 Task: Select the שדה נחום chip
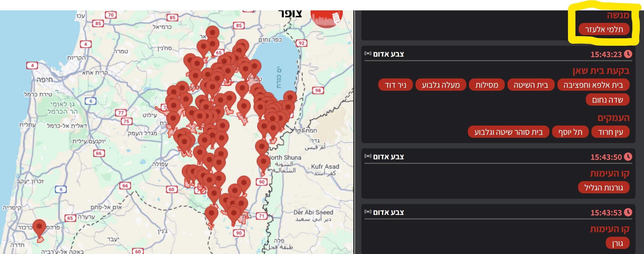click(608, 100)
